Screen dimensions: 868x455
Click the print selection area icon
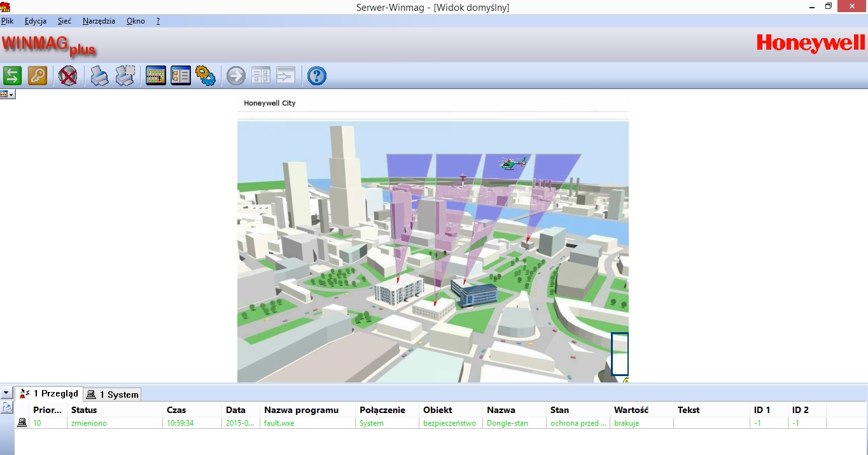[125, 76]
